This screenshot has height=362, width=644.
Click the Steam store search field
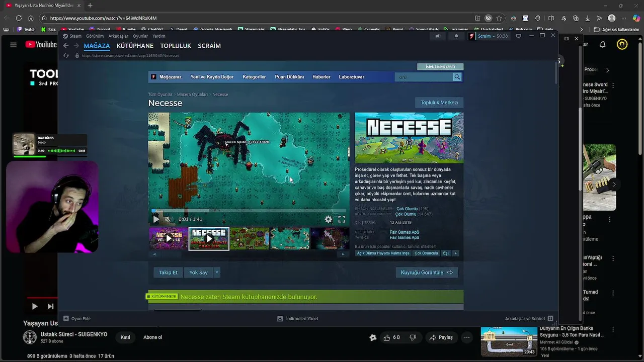pyautogui.click(x=424, y=77)
